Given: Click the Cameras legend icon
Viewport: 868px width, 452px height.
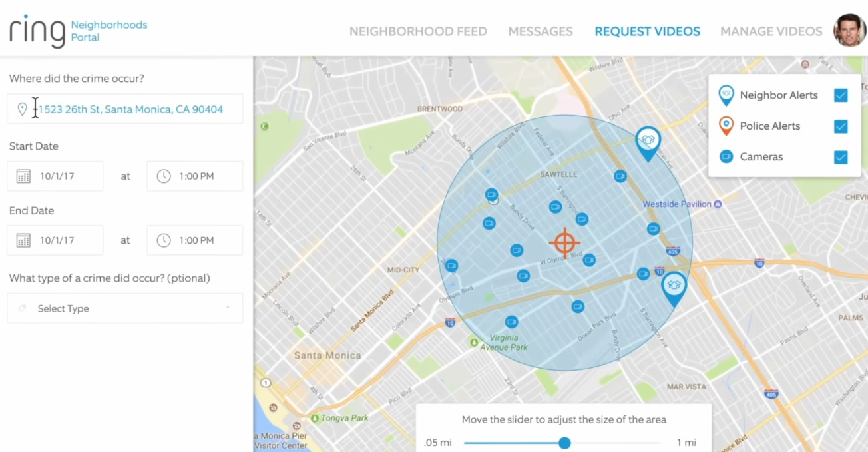Looking at the screenshot, I should [x=726, y=157].
